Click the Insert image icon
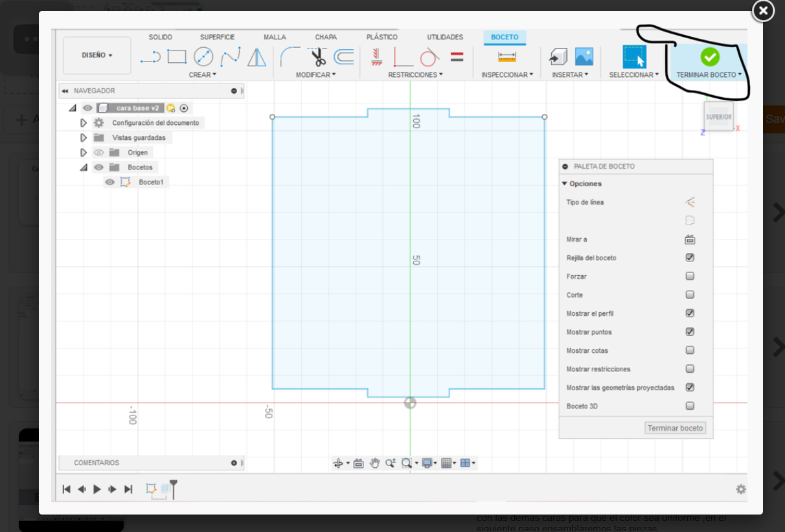The image size is (785, 532). (x=584, y=57)
